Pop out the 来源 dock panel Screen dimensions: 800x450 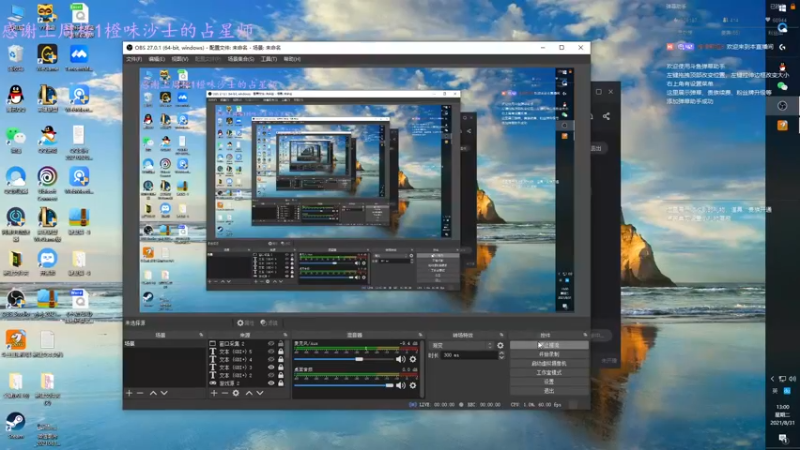click(285, 335)
